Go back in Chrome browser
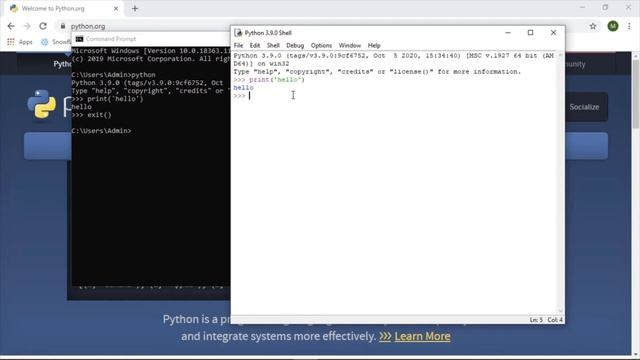 11,26
